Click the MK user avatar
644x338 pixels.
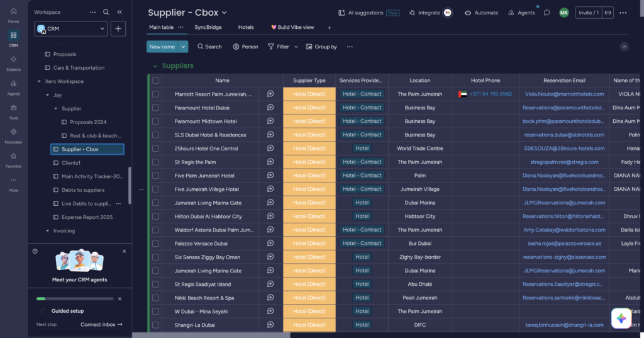564,13
